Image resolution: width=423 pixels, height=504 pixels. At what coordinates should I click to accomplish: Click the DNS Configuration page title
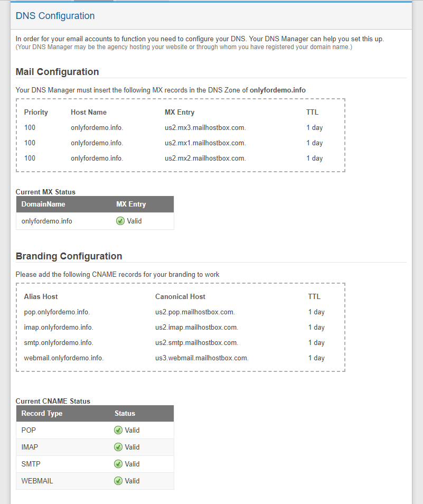[55, 16]
